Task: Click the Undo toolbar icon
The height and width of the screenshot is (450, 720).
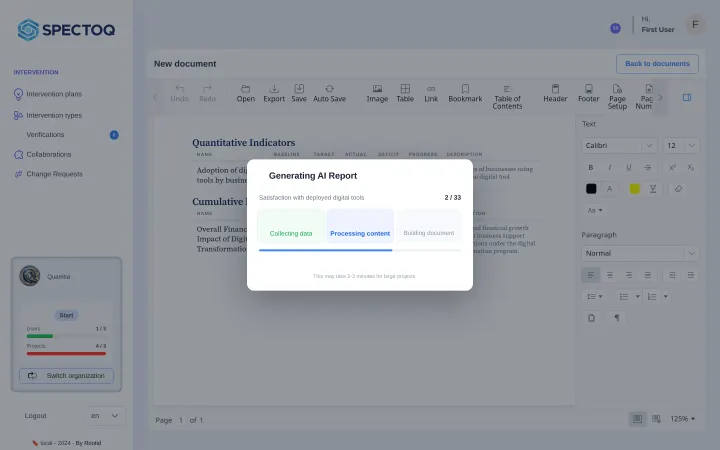Action: (x=179, y=93)
